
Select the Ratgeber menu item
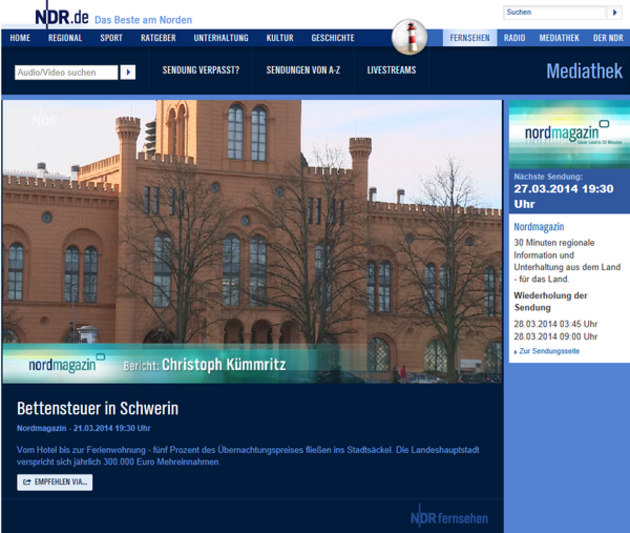(x=158, y=38)
